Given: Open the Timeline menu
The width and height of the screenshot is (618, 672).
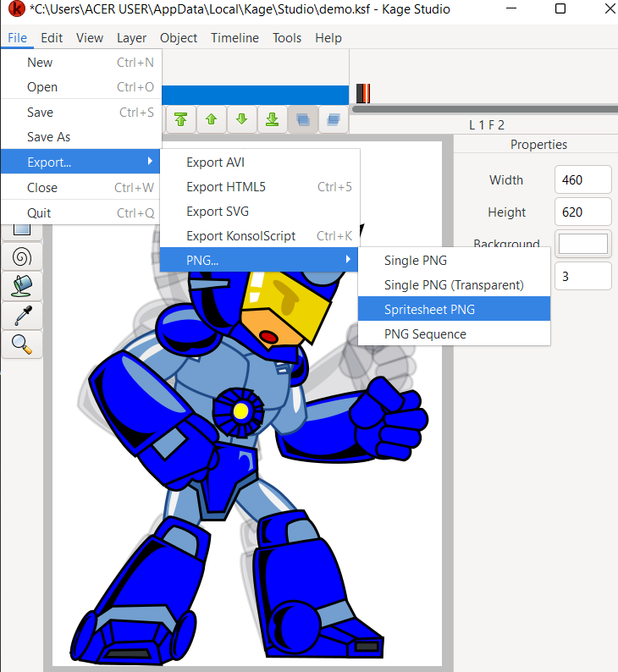Looking at the screenshot, I should click(x=235, y=38).
